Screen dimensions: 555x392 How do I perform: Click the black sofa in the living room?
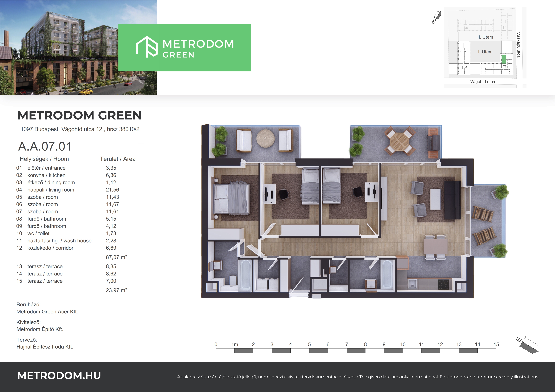[x=452, y=200]
